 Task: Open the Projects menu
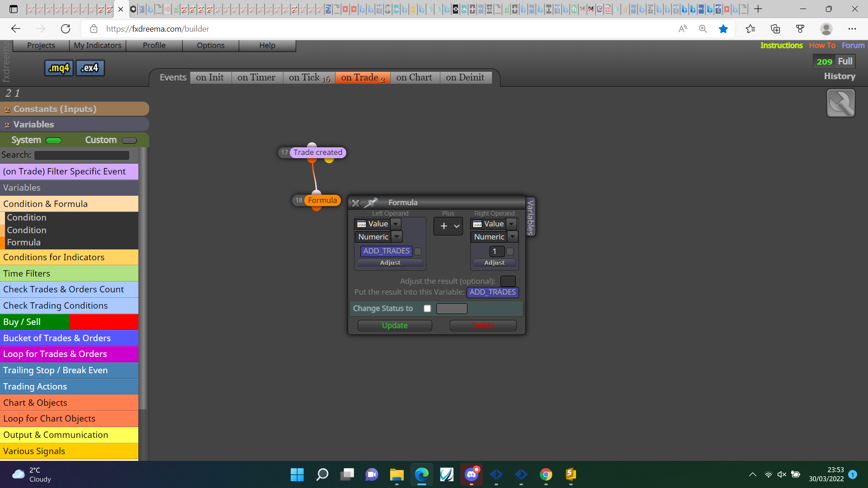pyautogui.click(x=41, y=45)
